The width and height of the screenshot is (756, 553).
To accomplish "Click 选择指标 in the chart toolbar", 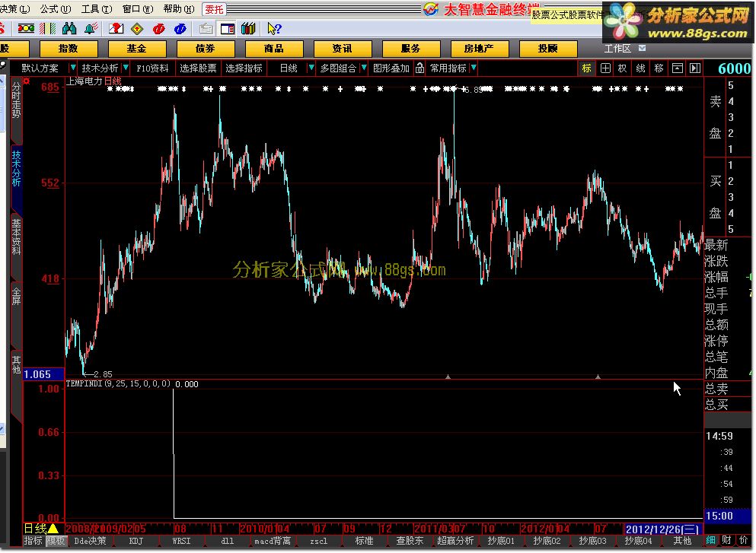I will (244, 68).
